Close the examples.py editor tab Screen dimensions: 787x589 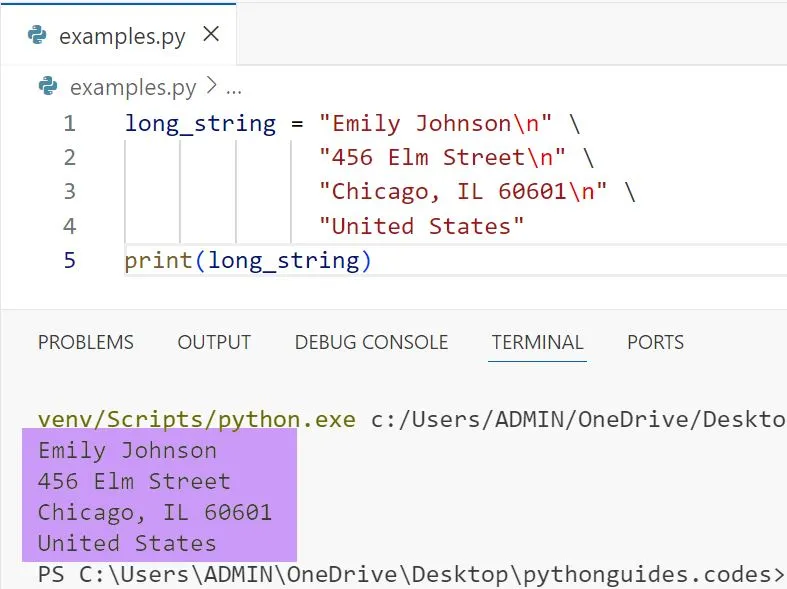(211, 35)
